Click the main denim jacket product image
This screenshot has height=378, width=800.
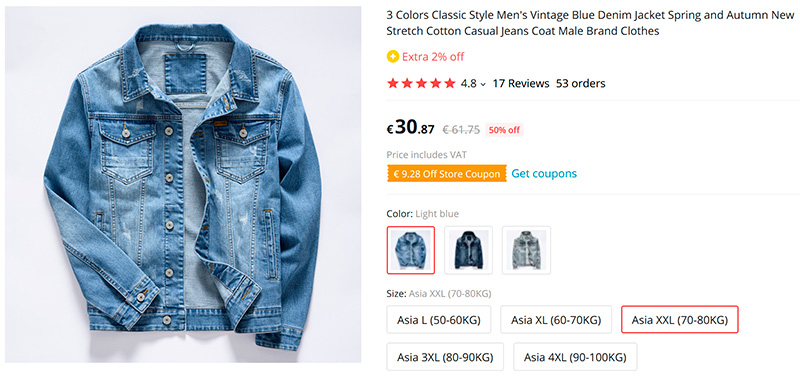tap(183, 185)
